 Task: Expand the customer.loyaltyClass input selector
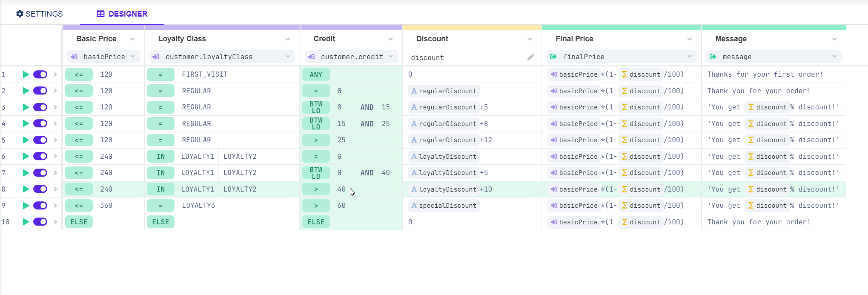[288, 57]
